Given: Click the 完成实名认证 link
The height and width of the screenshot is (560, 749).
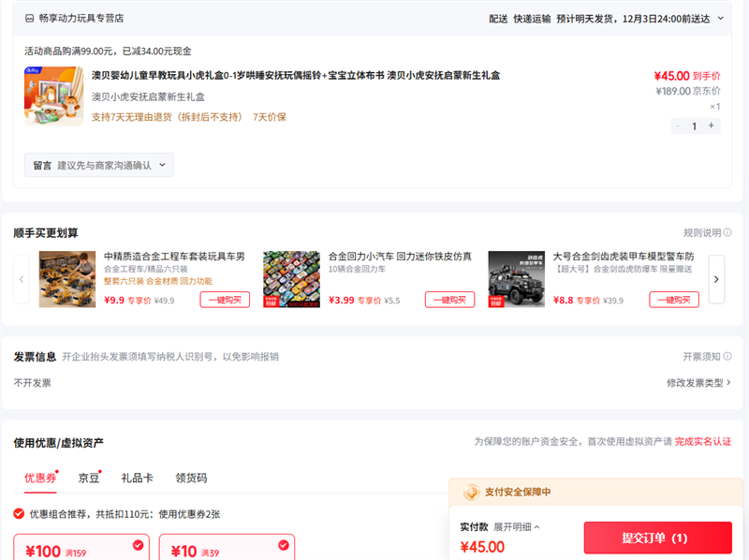Looking at the screenshot, I should (703, 441).
